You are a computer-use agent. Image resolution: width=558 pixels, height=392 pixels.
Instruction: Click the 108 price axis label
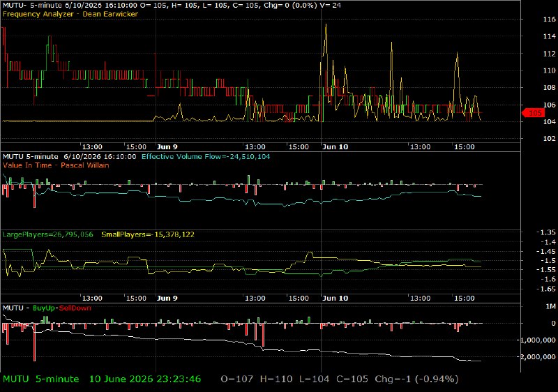pyautogui.click(x=549, y=87)
